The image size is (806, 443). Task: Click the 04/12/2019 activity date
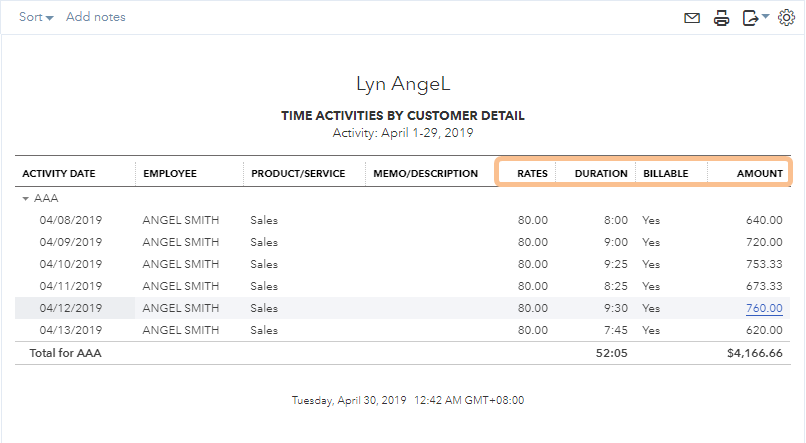click(70, 308)
